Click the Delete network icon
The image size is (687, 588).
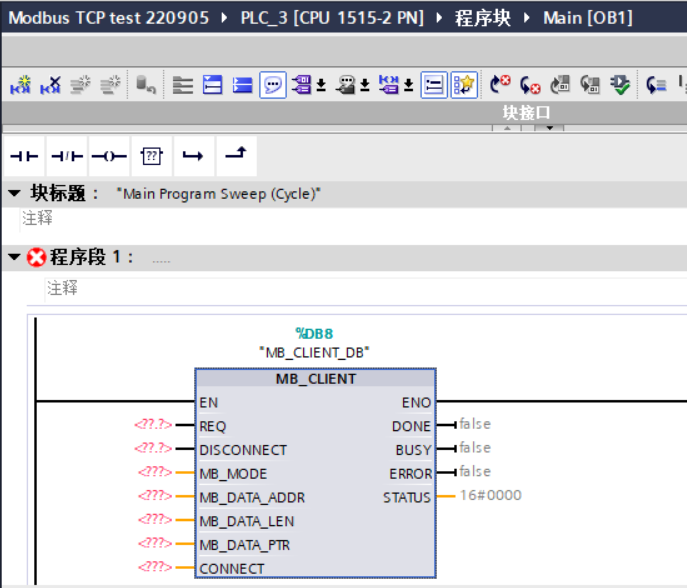click(x=50, y=85)
